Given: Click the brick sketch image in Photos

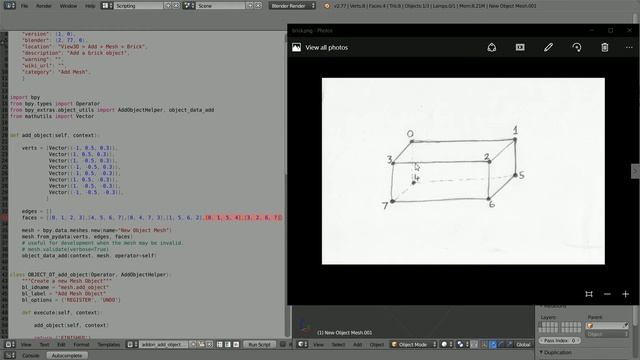Looking at the screenshot, I should 463,171.
